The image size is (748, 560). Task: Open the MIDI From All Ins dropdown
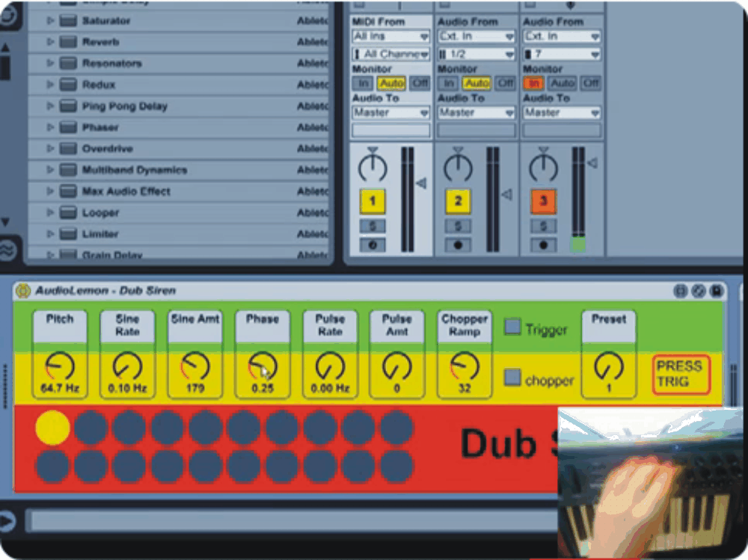click(x=390, y=37)
